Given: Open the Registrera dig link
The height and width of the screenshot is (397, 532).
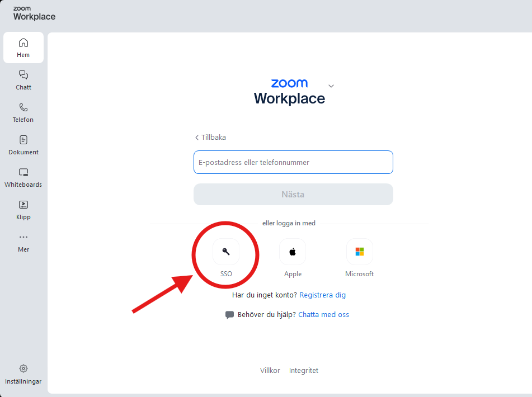Looking at the screenshot, I should click(322, 295).
